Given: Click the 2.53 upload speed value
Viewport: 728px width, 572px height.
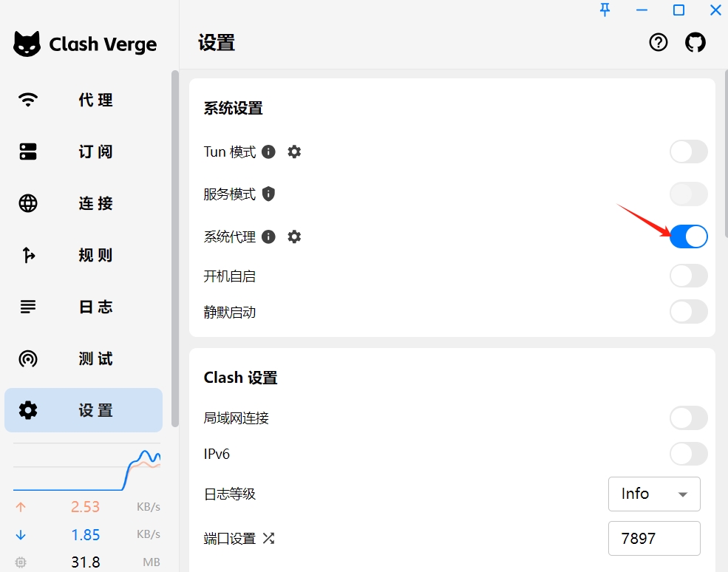Looking at the screenshot, I should (x=86, y=507).
